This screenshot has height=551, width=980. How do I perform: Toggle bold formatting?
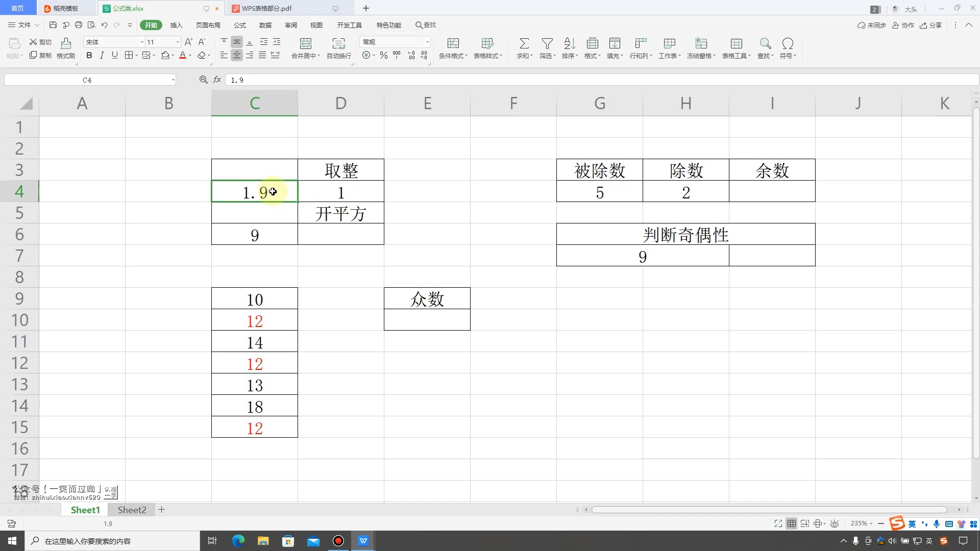tap(89, 55)
